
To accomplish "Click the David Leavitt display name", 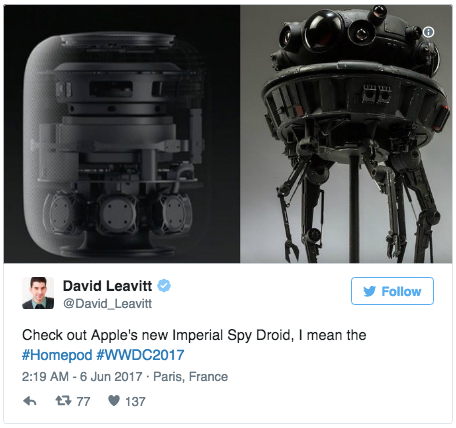I will click(x=107, y=286).
